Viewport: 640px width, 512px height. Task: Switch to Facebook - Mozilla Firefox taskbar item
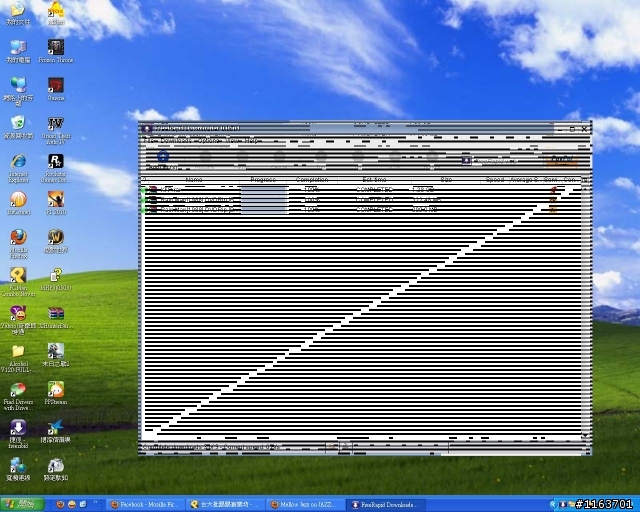point(145,505)
